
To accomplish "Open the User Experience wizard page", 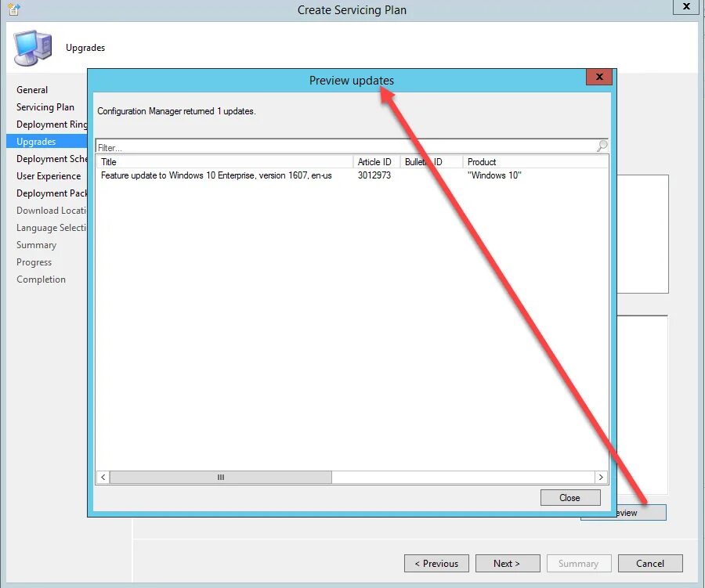I will pos(49,175).
